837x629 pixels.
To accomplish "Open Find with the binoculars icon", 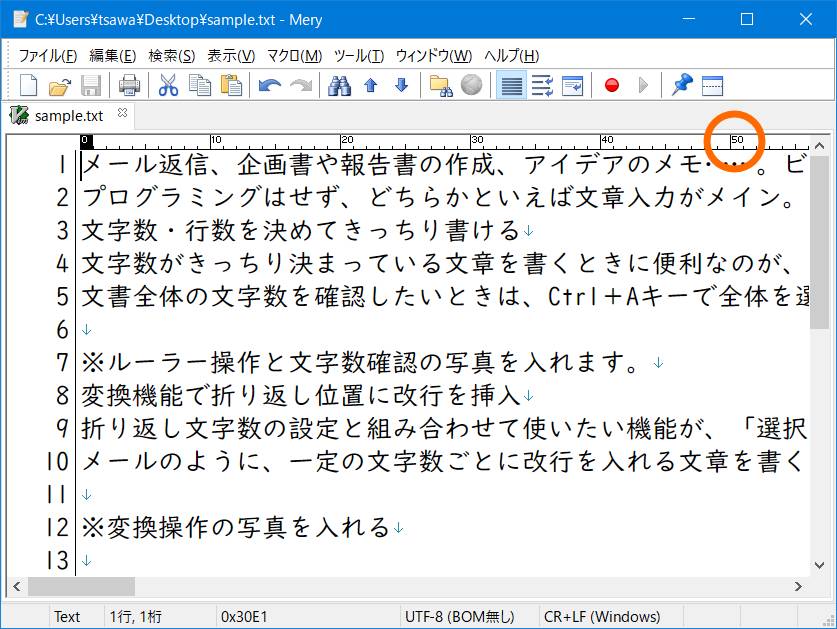I will (x=340, y=85).
